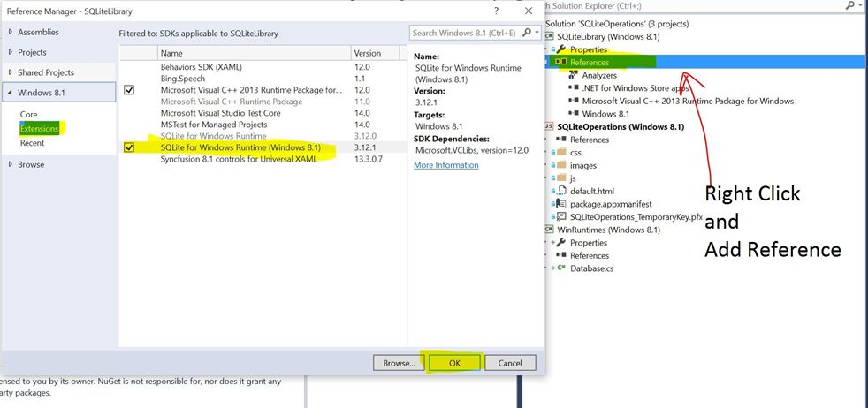The width and height of the screenshot is (868, 408).
Task: Click the default.html file icon
Action: (561, 191)
